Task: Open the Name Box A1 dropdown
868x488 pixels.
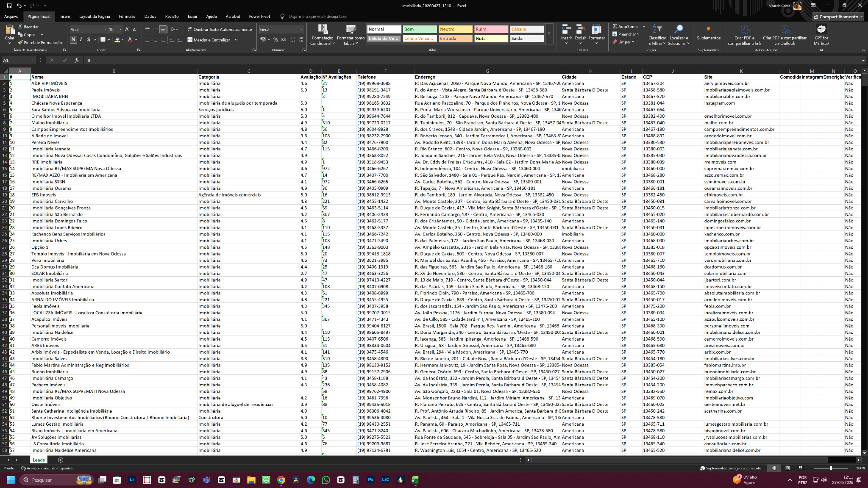Action: click(x=33, y=60)
